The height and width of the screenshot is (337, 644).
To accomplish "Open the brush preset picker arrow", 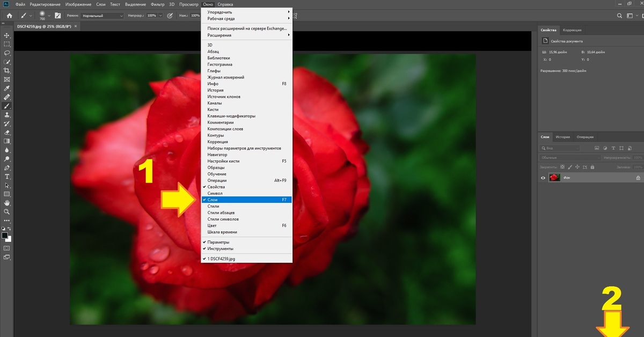I will [x=49, y=16].
